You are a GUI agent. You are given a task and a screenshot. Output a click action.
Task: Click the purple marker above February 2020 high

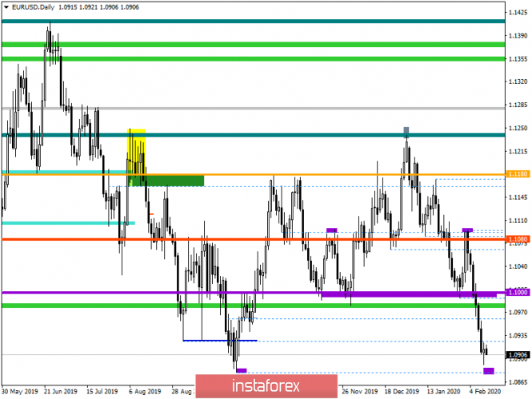[x=467, y=230]
